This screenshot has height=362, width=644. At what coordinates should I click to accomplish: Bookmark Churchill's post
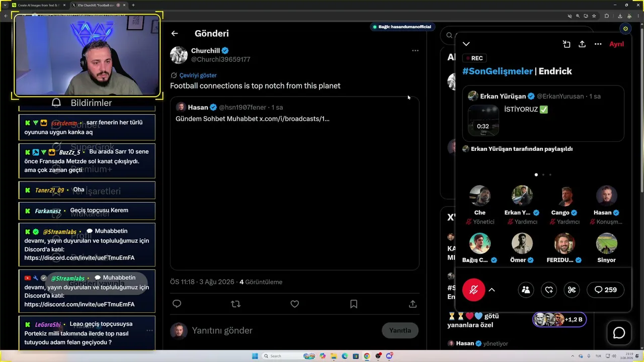click(x=354, y=304)
